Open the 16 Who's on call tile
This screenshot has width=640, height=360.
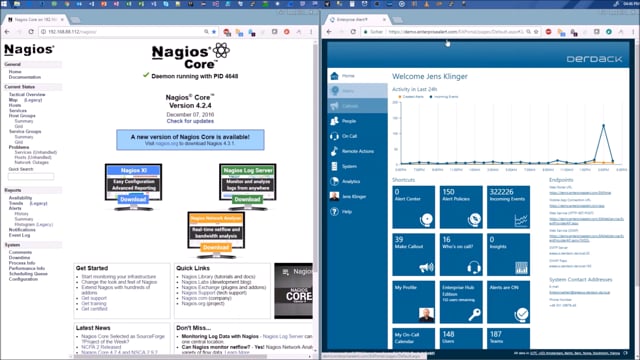coord(461,255)
